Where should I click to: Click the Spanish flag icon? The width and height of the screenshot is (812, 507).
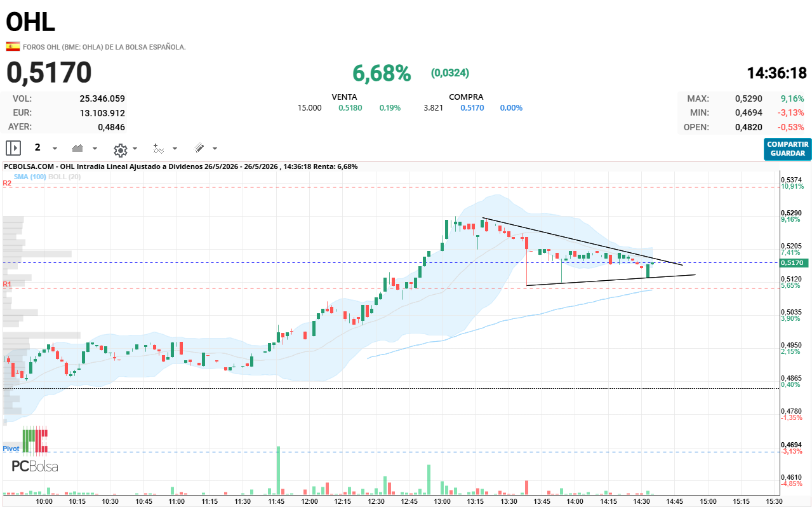(x=13, y=46)
